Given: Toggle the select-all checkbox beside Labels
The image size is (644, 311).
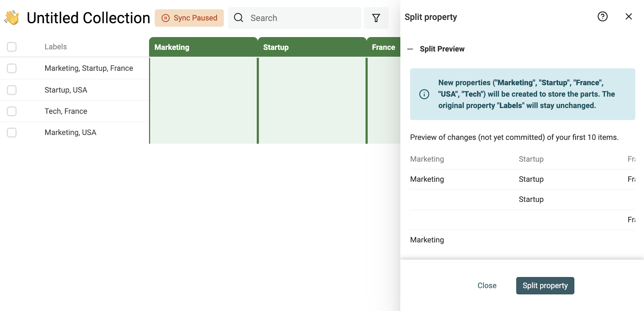Looking at the screenshot, I should (x=12, y=47).
